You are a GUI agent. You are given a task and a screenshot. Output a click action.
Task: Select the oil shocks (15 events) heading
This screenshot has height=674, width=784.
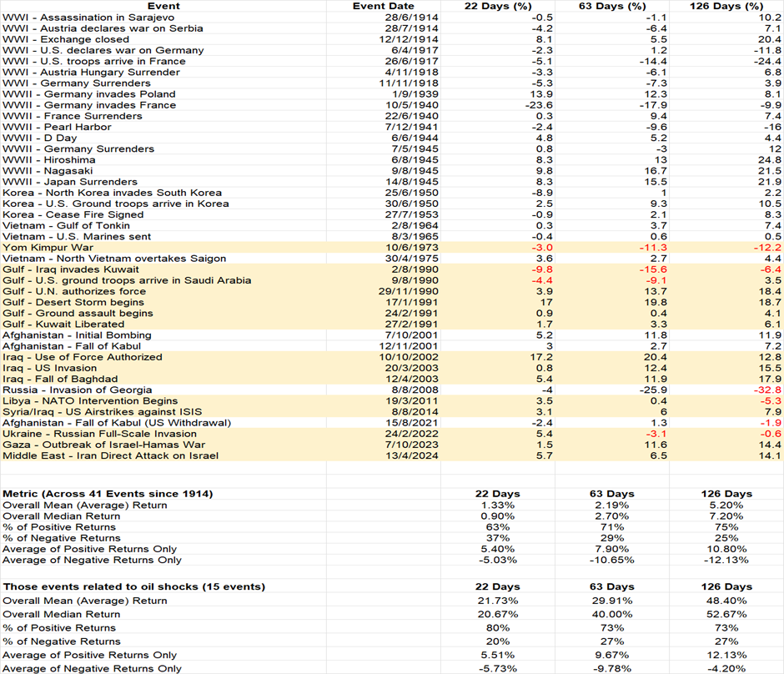133,587
